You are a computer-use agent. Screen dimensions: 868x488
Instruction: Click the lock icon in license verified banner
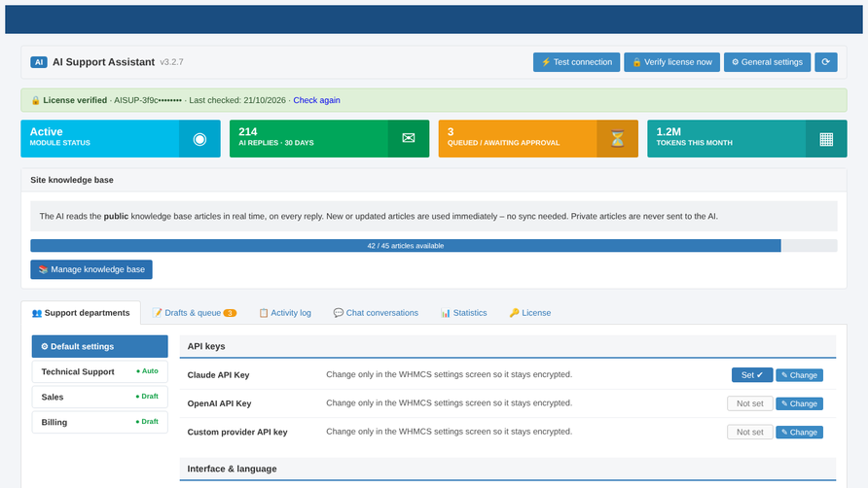click(35, 100)
